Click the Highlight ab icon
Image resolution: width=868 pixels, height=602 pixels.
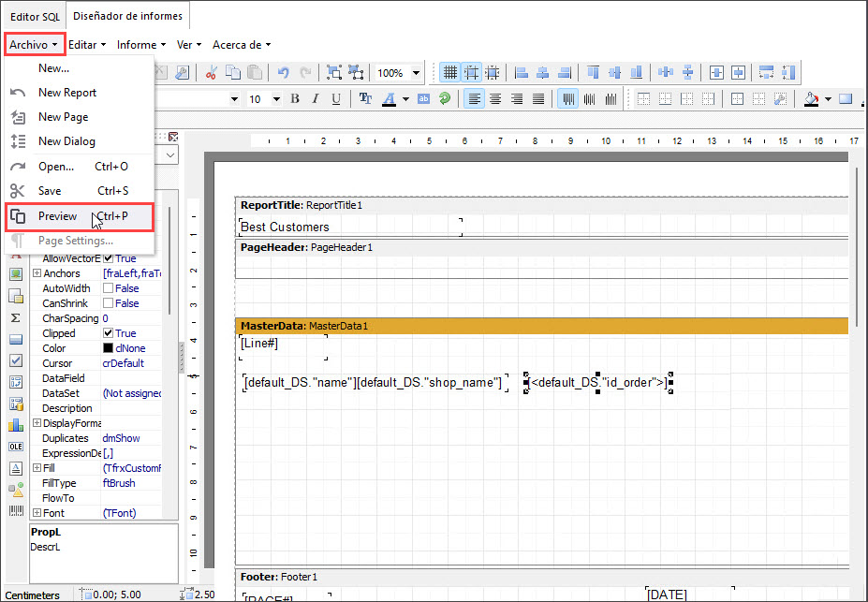pos(423,99)
